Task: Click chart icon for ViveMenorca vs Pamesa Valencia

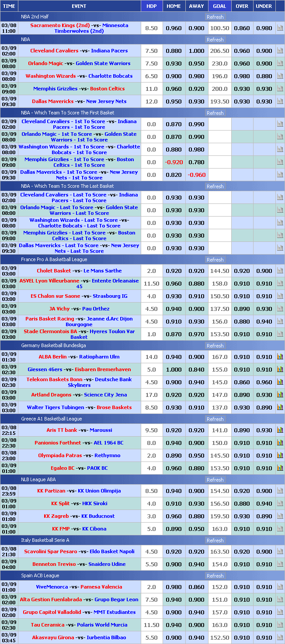Action: (280, 587)
